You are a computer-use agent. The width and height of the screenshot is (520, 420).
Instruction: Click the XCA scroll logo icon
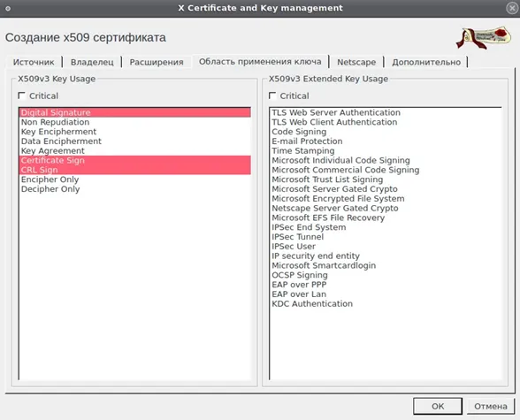tap(483, 37)
